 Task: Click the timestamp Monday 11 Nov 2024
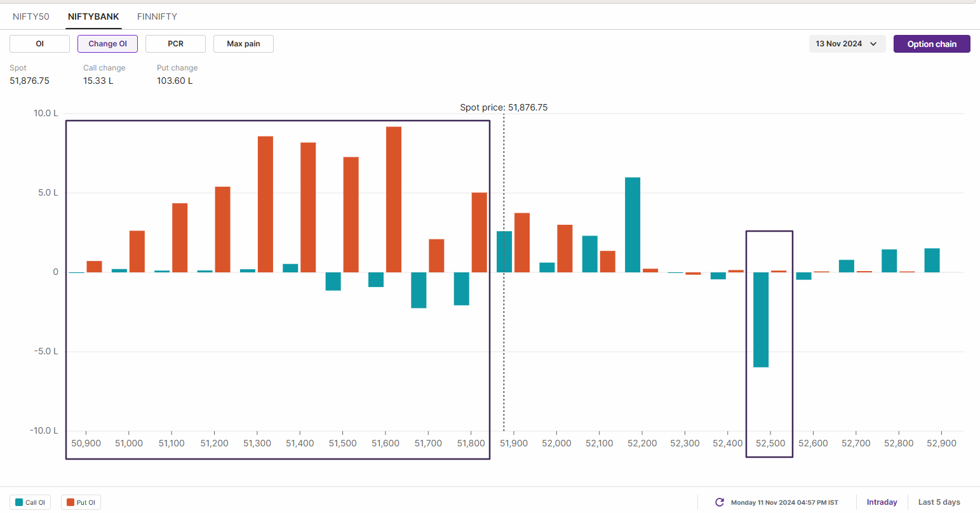point(784,502)
